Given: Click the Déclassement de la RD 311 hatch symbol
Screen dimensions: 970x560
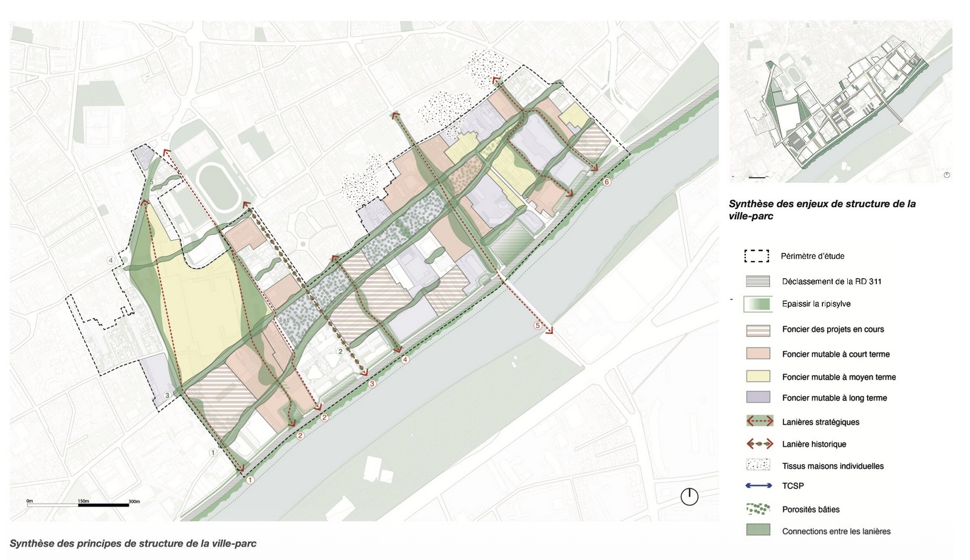Looking at the screenshot, I should 758,281.
